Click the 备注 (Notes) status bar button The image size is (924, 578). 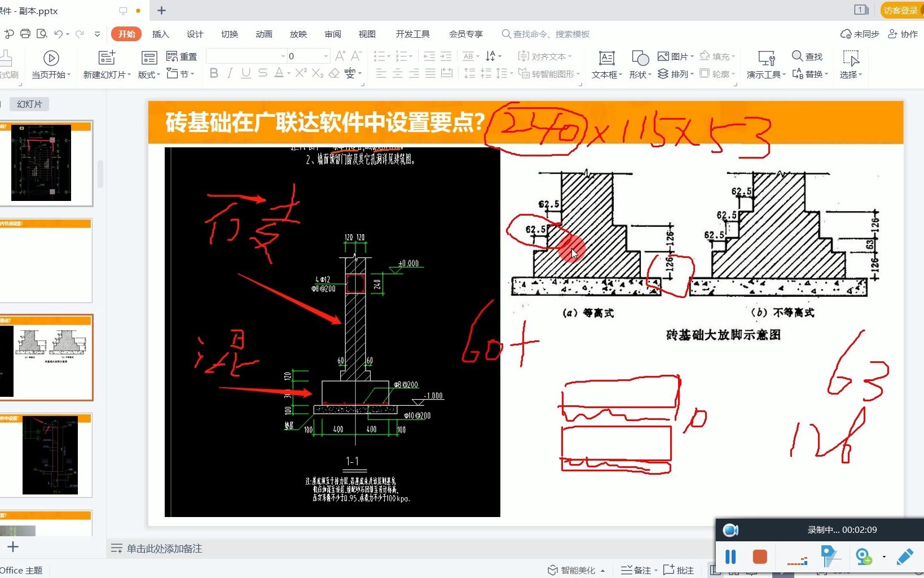coord(639,570)
